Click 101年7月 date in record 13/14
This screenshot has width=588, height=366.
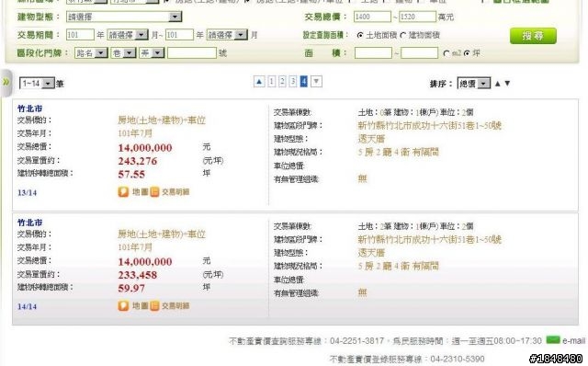(135, 133)
